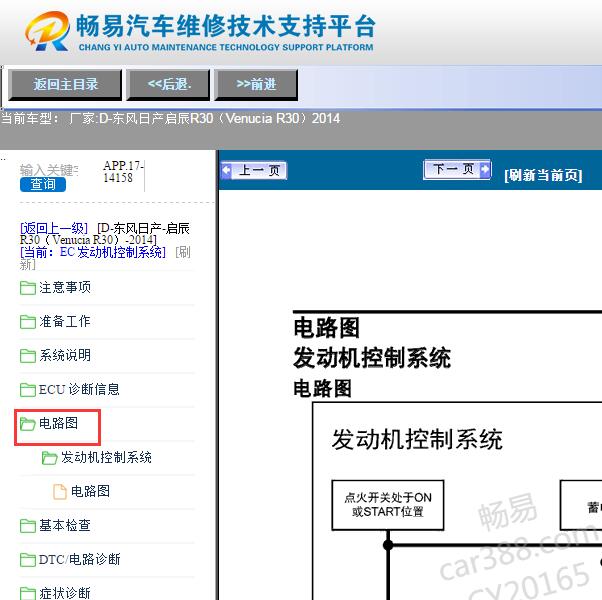Screen dimensions: 602x600
Task: Select 发动机控制系统 tree subfolder label
Action: pos(106,458)
